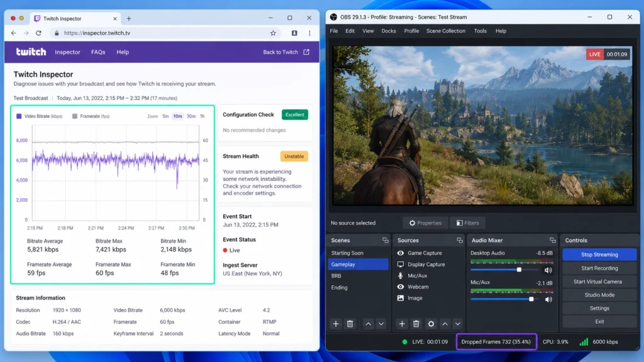
Task: Pop out the Audio Mixer dock icon
Action: coord(552,240)
